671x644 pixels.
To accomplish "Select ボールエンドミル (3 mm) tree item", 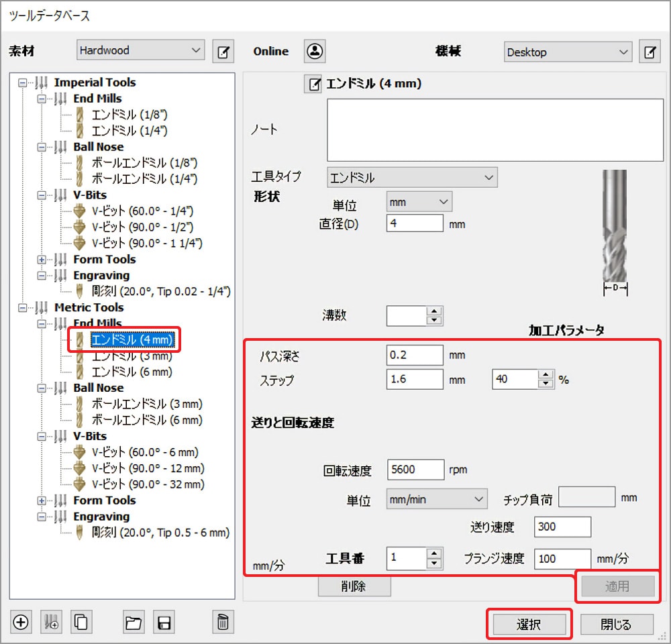I will (x=146, y=404).
